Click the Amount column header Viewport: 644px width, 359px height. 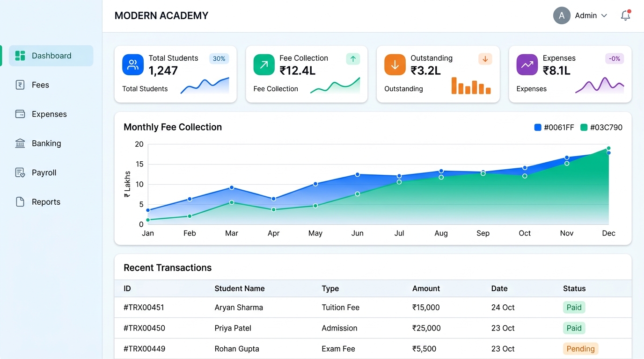click(426, 288)
